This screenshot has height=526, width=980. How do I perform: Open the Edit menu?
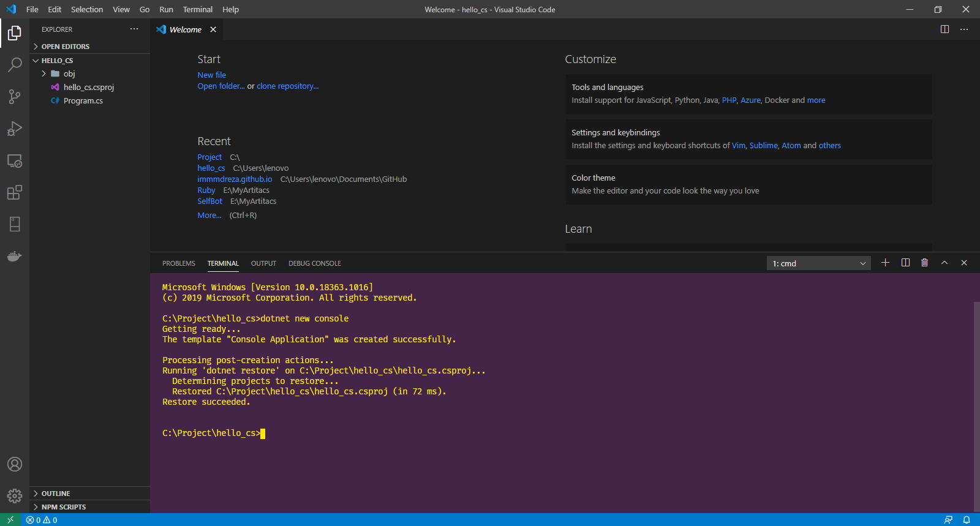coord(55,9)
